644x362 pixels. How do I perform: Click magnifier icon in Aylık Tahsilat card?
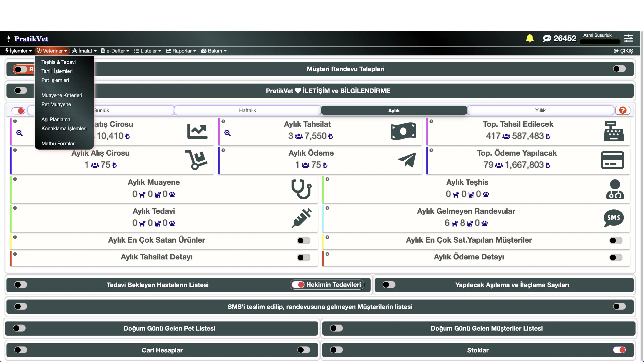(x=228, y=133)
